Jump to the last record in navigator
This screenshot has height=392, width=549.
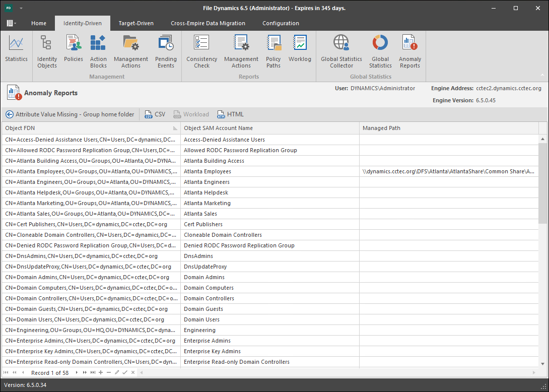tap(93, 373)
